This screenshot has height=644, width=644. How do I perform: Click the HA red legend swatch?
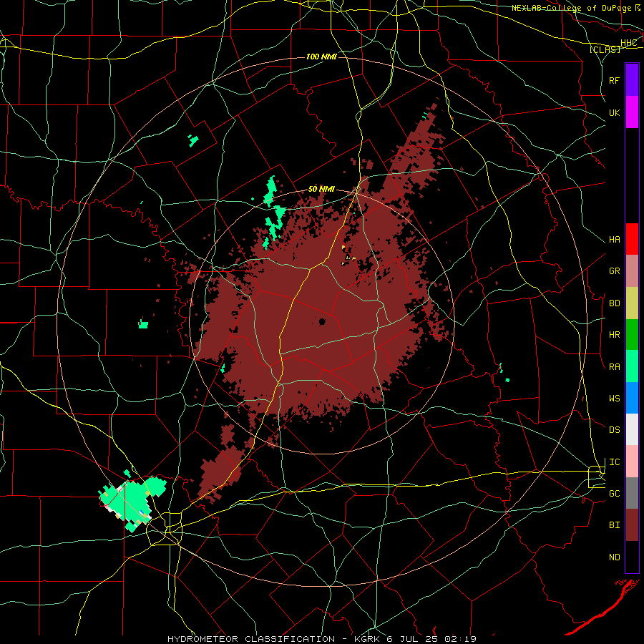pos(632,239)
